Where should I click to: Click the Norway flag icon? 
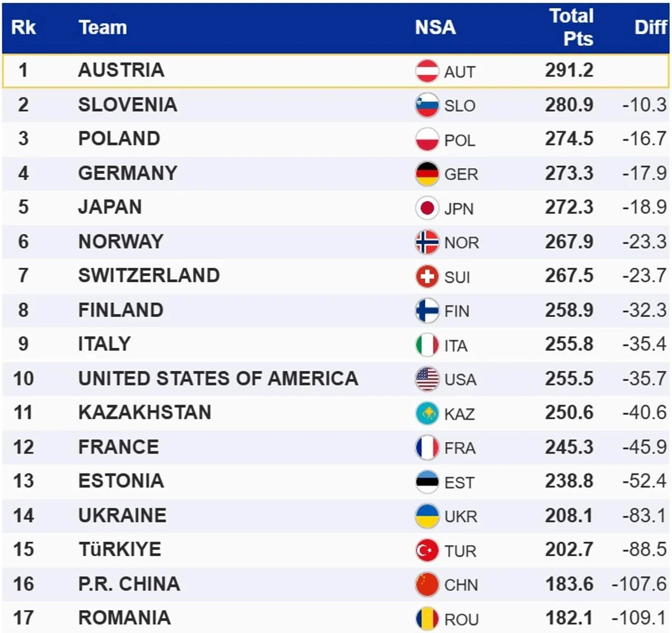click(x=427, y=242)
